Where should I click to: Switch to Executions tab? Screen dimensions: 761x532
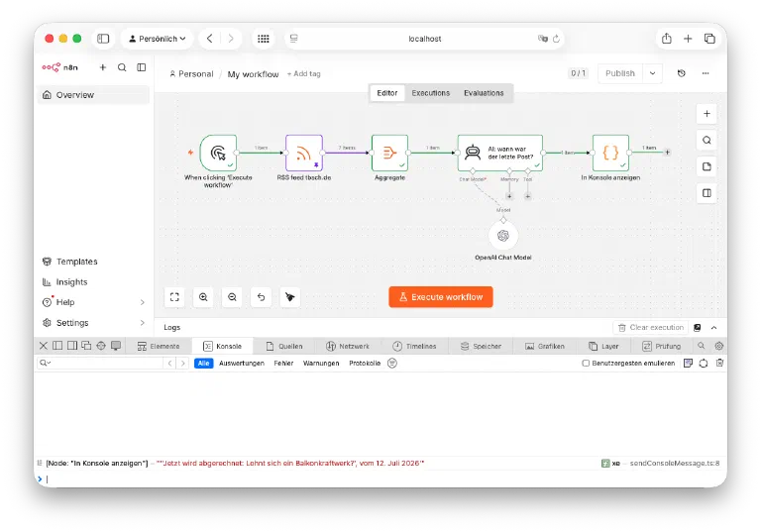point(430,93)
